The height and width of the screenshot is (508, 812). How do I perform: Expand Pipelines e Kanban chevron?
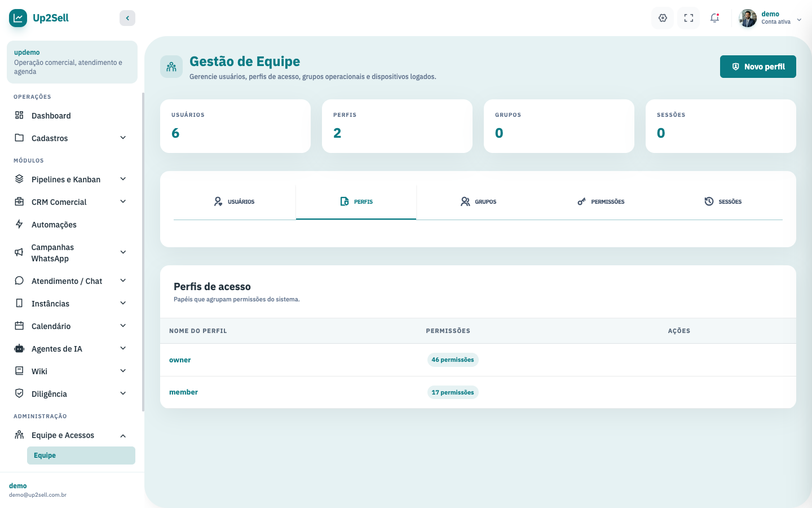coord(123,179)
